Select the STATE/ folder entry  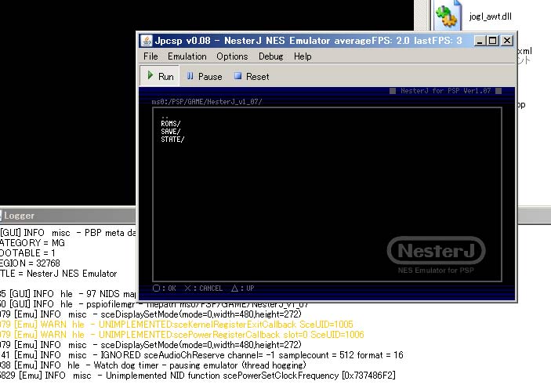pos(172,140)
